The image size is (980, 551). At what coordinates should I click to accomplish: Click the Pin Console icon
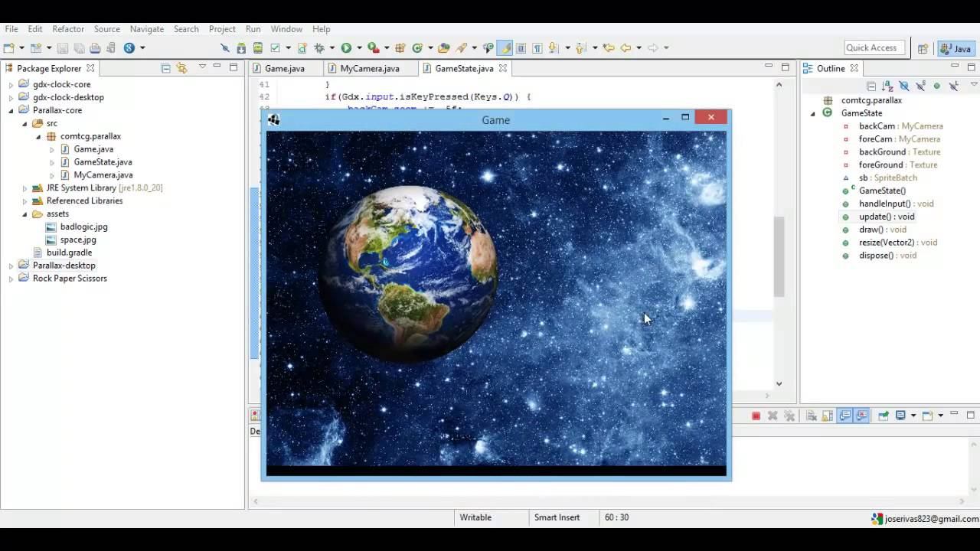coord(883,416)
